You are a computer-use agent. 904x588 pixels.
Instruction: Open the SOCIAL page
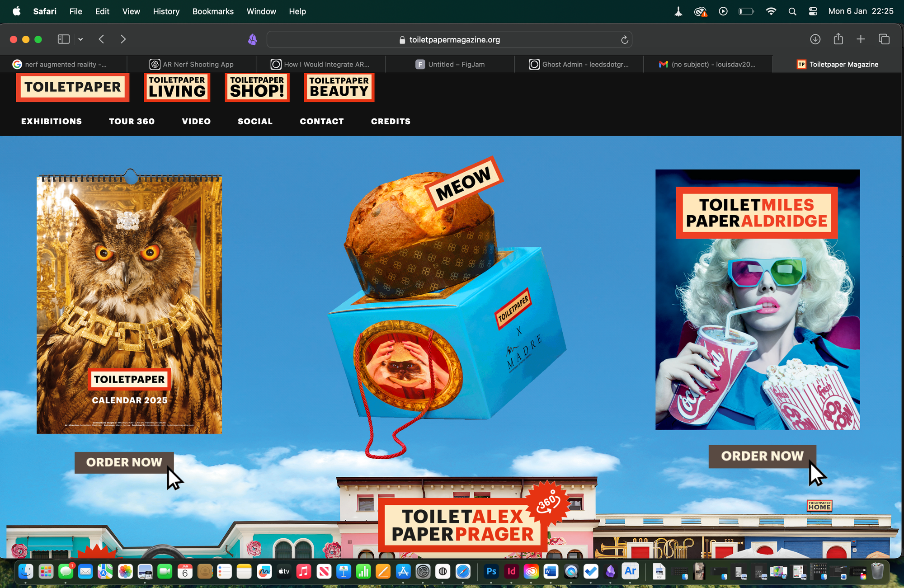point(255,121)
